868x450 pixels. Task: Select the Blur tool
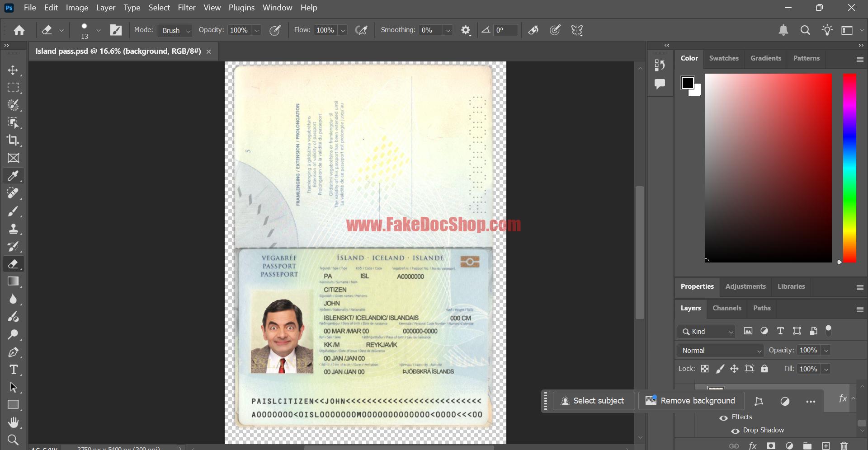point(13,299)
